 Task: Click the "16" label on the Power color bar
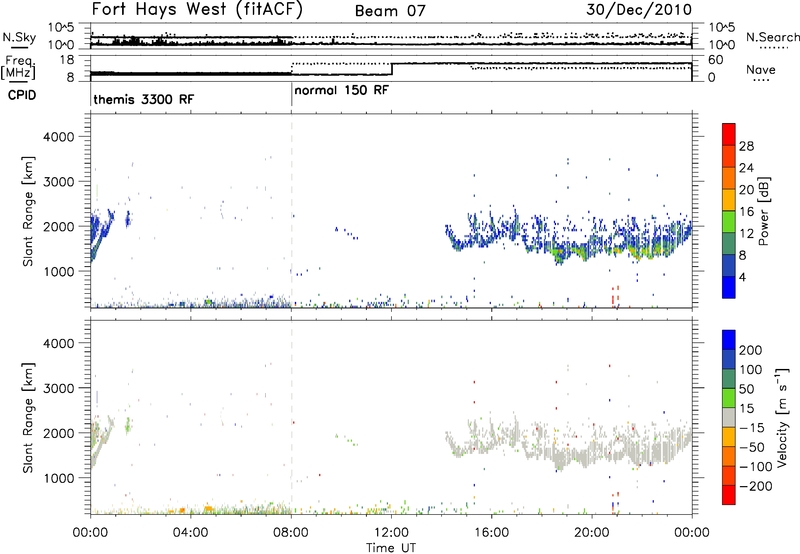746,212
